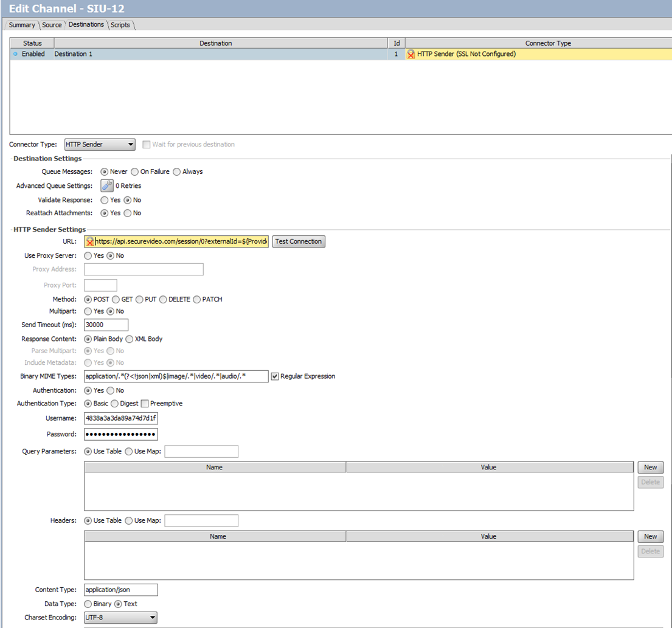Click the red X icon in Connector Type column
Image resolution: width=672 pixels, height=628 pixels.
pos(411,53)
